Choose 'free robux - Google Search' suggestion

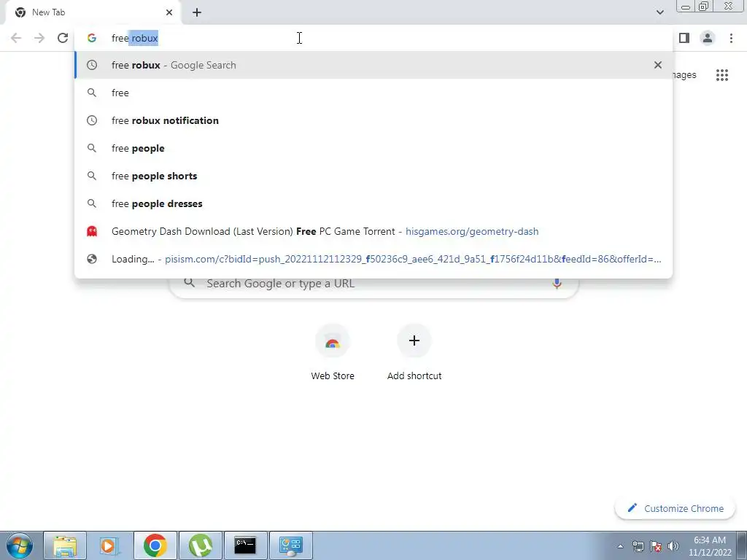click(x=373, y=65)
